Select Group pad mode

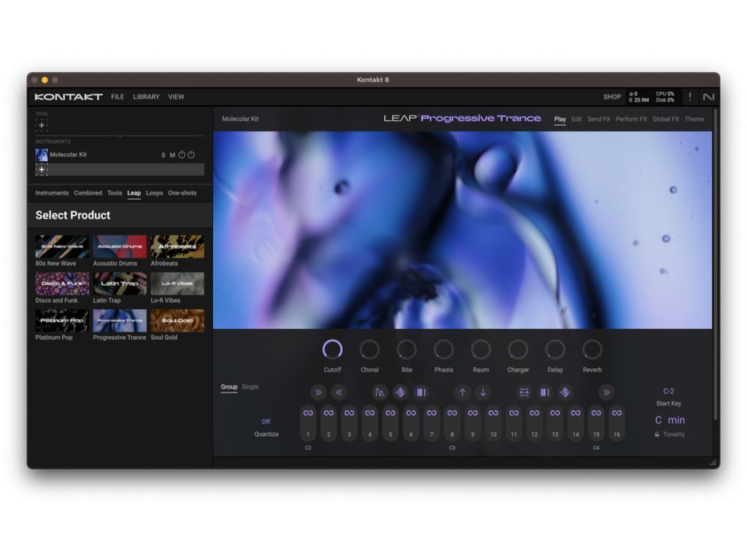[x=229, y=386]
